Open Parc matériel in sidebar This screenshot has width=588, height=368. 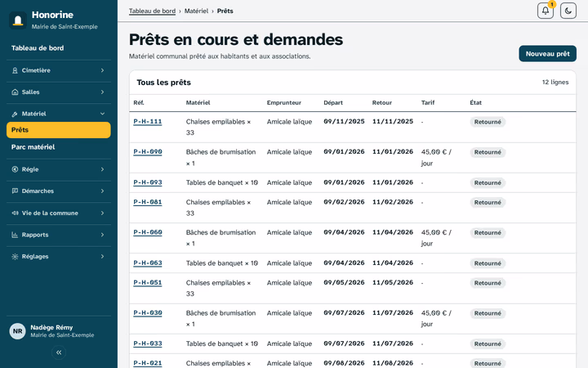point(59,147)
